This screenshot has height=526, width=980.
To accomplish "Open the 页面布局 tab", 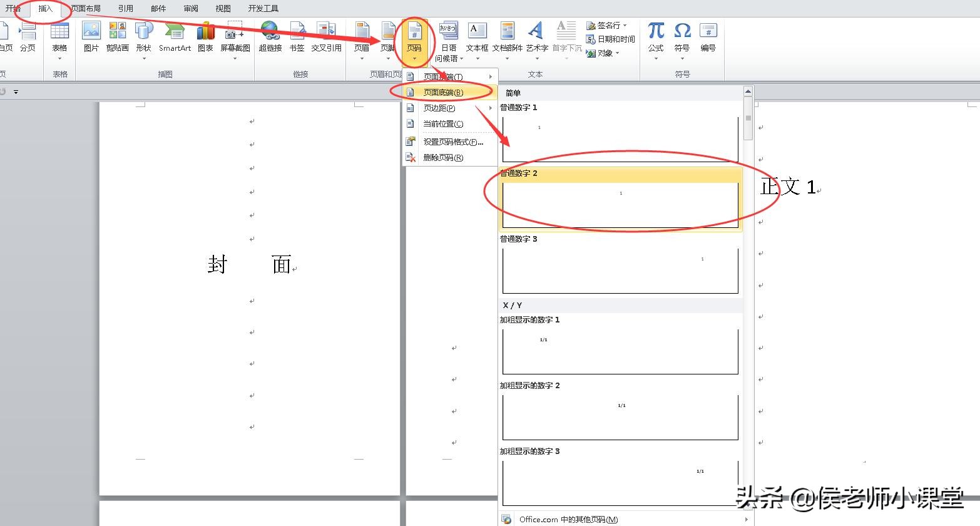I will [86, 9].
